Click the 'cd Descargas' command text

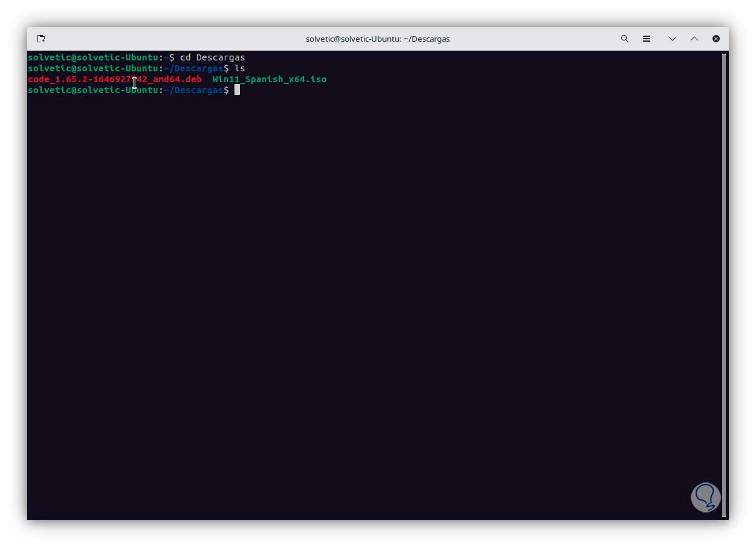coord(213,57)
